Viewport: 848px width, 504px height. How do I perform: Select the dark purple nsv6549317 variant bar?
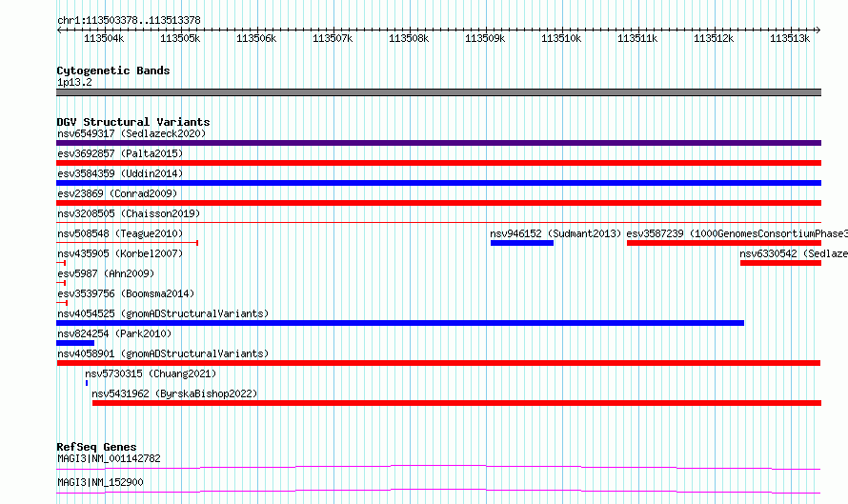pos(438,143)
